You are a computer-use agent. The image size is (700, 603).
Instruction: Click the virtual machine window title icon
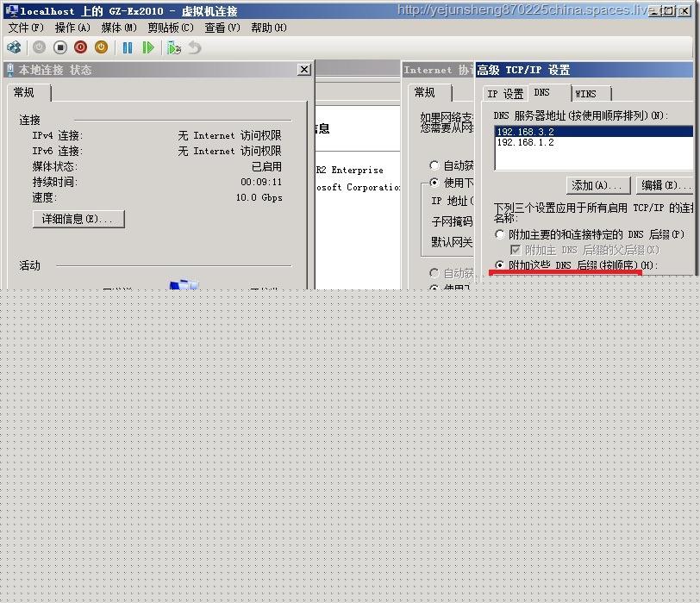click(x=11, y=10)
